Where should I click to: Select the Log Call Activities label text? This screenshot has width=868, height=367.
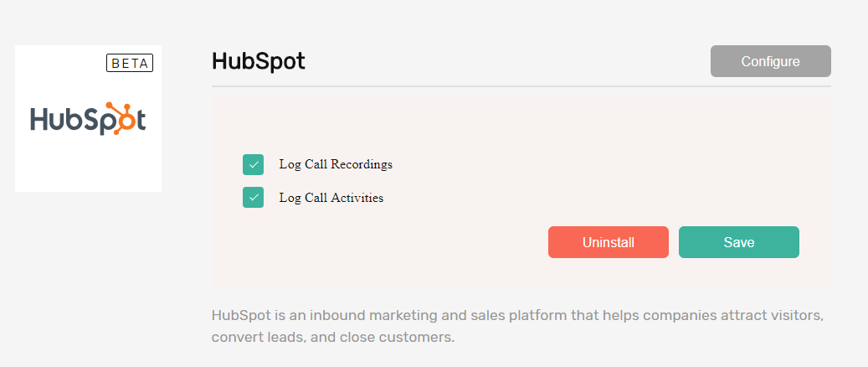click(331, 198)
